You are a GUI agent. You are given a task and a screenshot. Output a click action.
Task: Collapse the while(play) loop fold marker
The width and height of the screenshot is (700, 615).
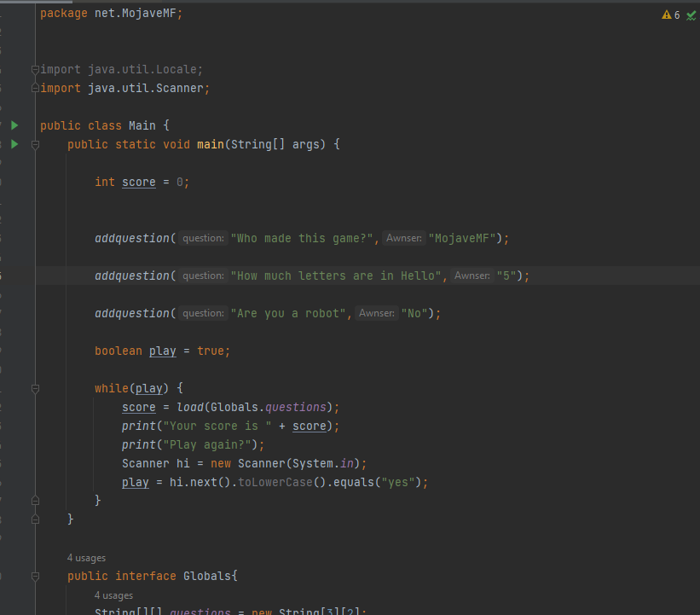click(35, 389)
